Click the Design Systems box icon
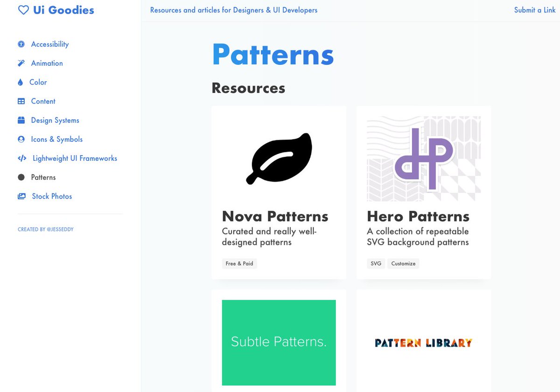This screenshot has width=560, height=392. 21,120
